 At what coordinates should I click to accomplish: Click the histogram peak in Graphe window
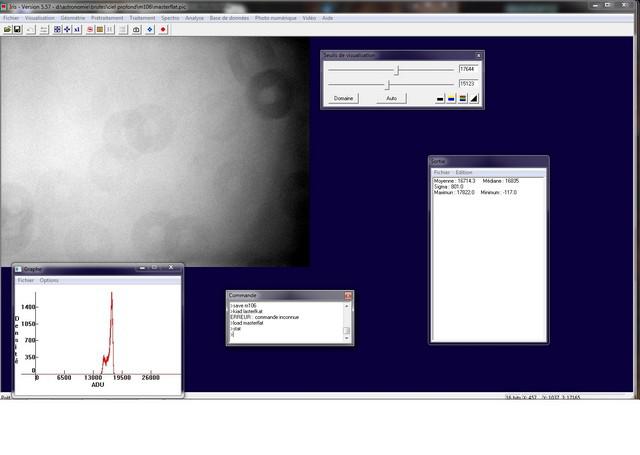(x=111, y=294)
